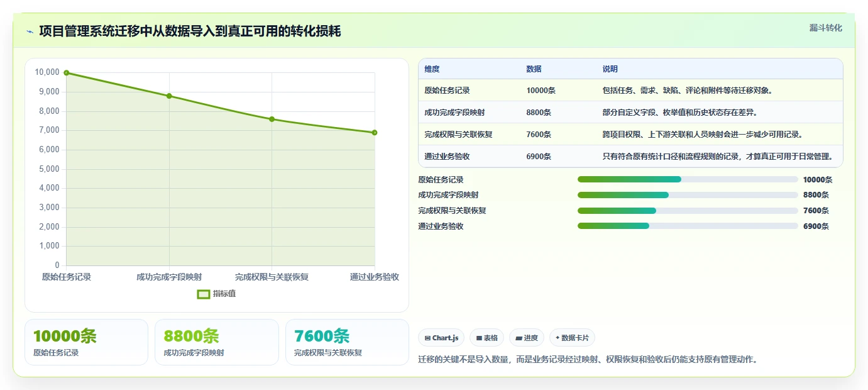Click the 10,000 y-axis label

47,73
